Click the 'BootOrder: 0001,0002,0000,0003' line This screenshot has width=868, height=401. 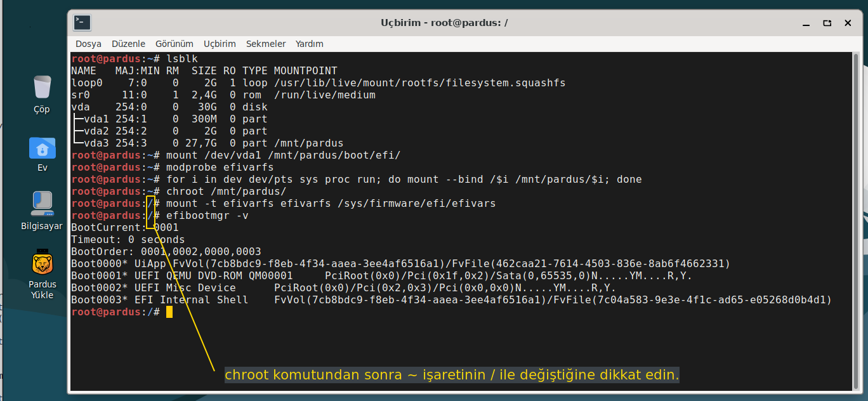point(166,251)
